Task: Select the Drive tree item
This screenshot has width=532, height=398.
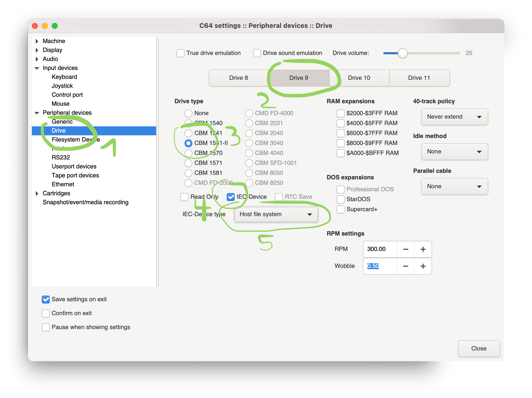Action: (94, 131)
